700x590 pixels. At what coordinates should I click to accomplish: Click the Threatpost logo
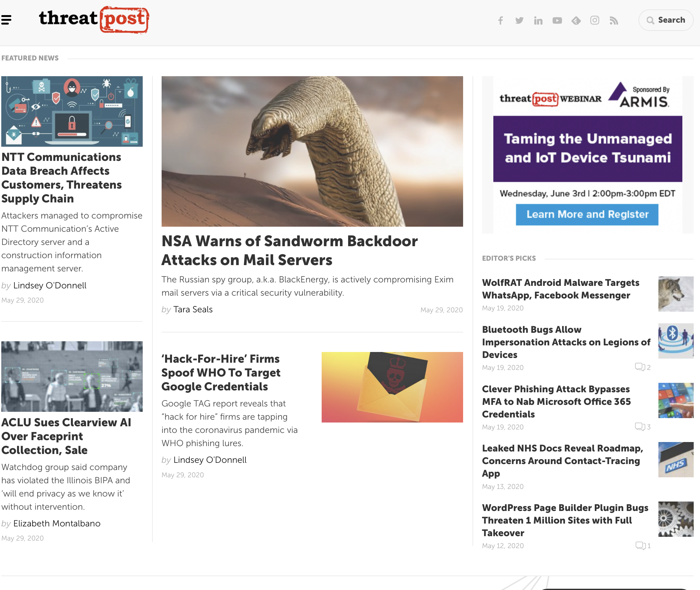(x=94, y=20)
